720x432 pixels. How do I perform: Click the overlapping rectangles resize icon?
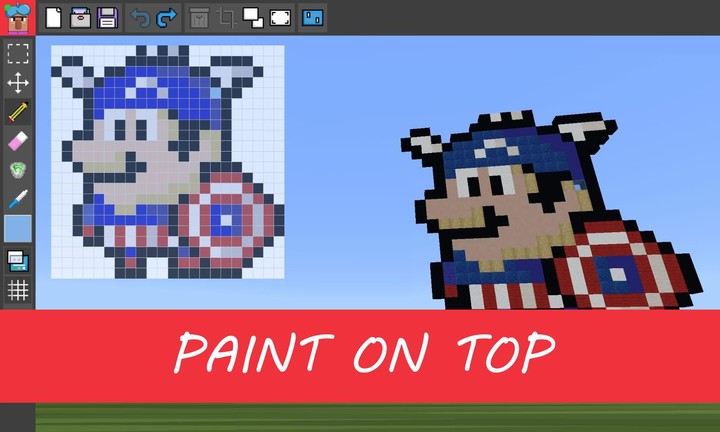pyautogui.click(x=253, y=18)
